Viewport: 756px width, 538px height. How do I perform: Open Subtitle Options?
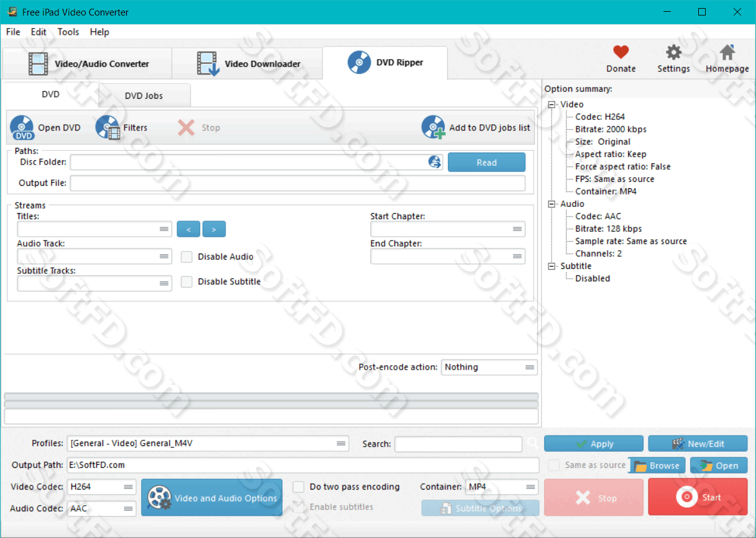(480, 508)
